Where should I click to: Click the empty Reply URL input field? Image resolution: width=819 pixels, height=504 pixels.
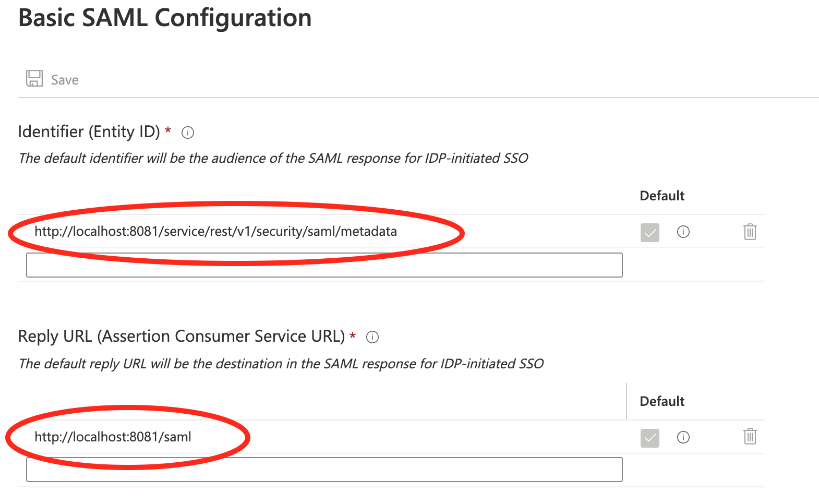pyautogui.click(x=324, y=470)
